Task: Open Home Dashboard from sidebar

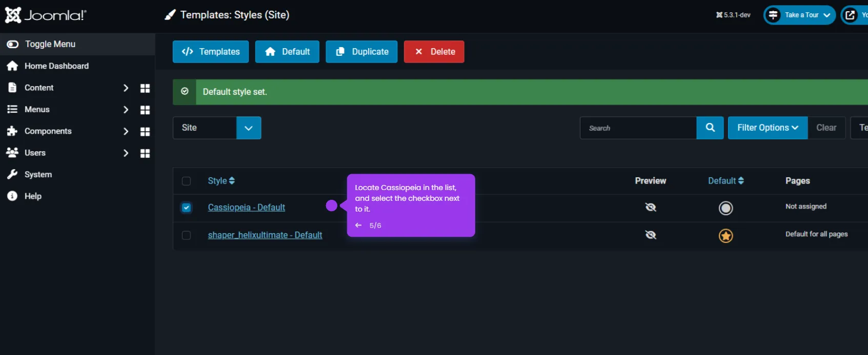Action: click(56, 66)
